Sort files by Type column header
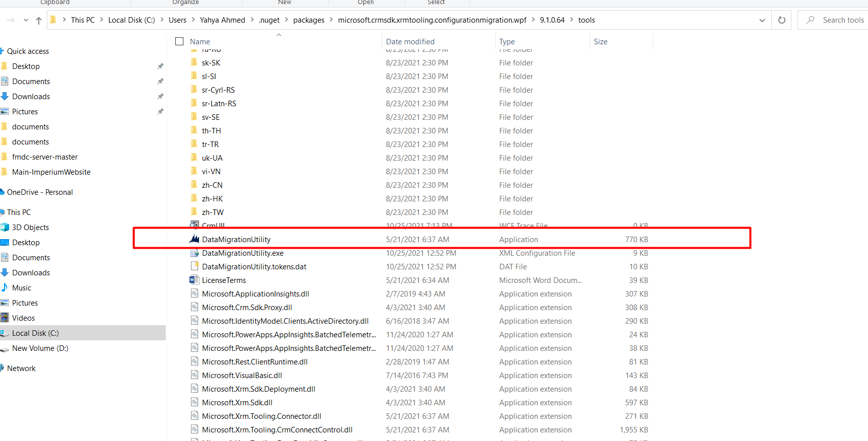Screen dimensions: 868x441 click(507, 42)
